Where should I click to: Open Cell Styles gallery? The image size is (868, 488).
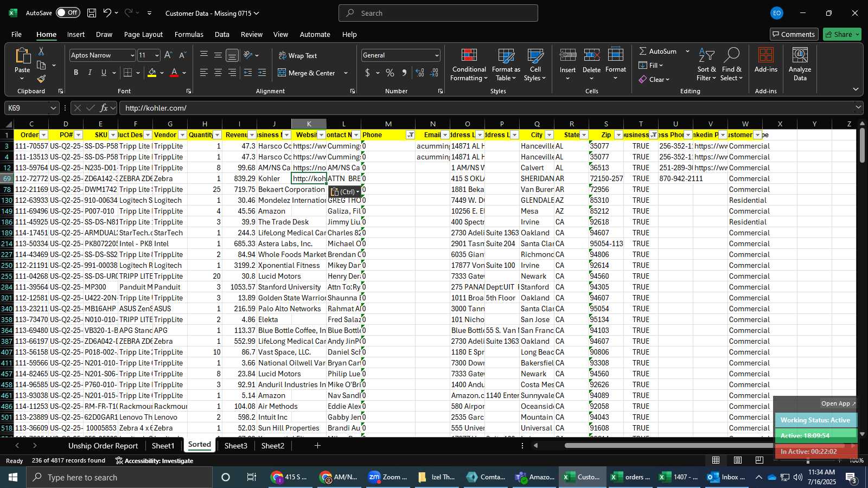[535, 65]
